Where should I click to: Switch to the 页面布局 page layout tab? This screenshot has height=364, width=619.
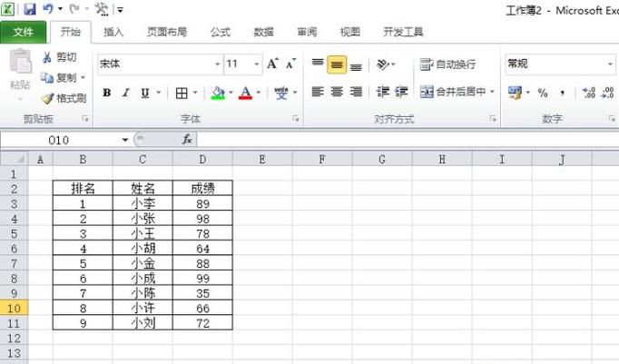coord(167,32)
